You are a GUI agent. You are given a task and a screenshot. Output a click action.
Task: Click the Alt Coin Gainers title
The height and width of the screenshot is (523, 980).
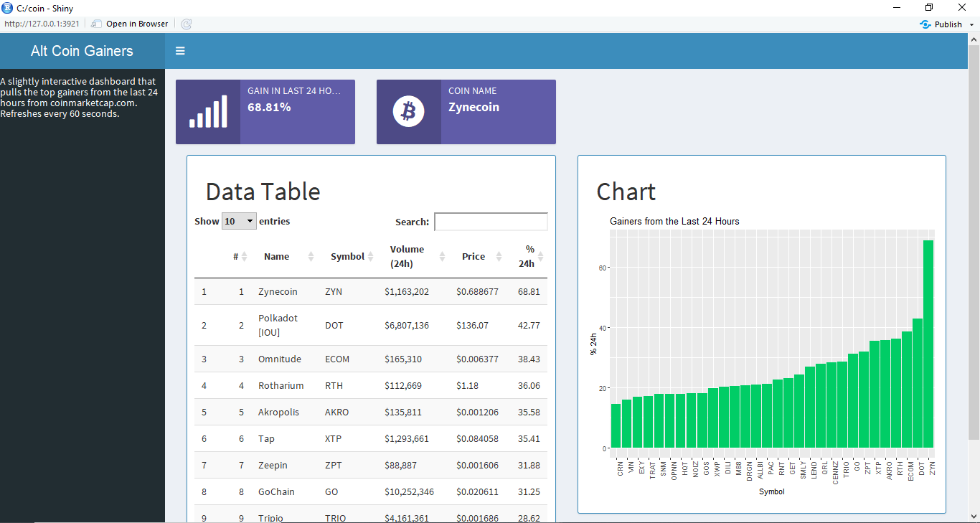pos(82,51)
